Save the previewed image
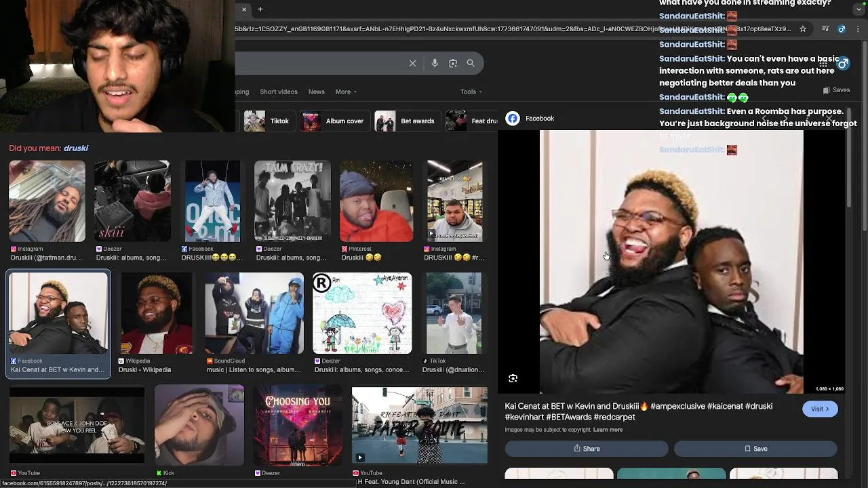The height and width of the screenshot is (488, 868). (755, 449)
